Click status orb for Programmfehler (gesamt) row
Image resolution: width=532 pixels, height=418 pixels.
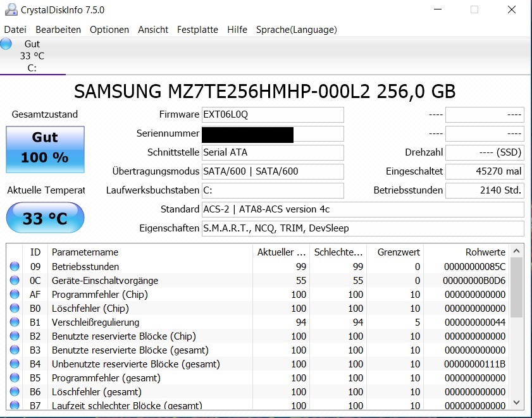pyautogui.click(x=15, y=378)
